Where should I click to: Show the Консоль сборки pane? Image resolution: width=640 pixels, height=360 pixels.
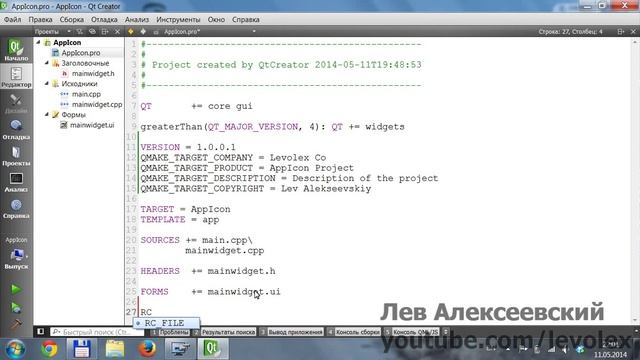pyautogui.click(x=353, y=332)
